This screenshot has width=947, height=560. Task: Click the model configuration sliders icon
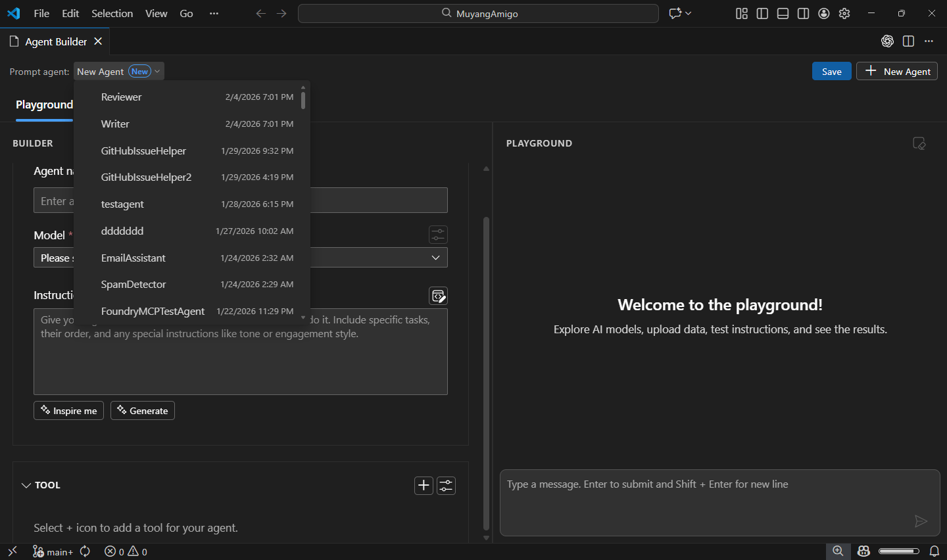click(437, 235)
